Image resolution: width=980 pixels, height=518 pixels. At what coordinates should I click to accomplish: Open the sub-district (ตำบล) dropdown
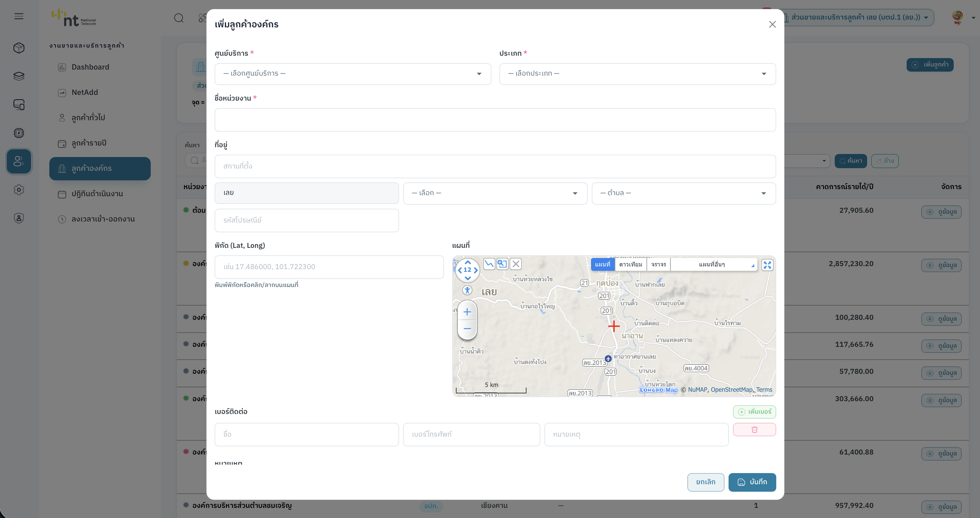coord(684,193)
